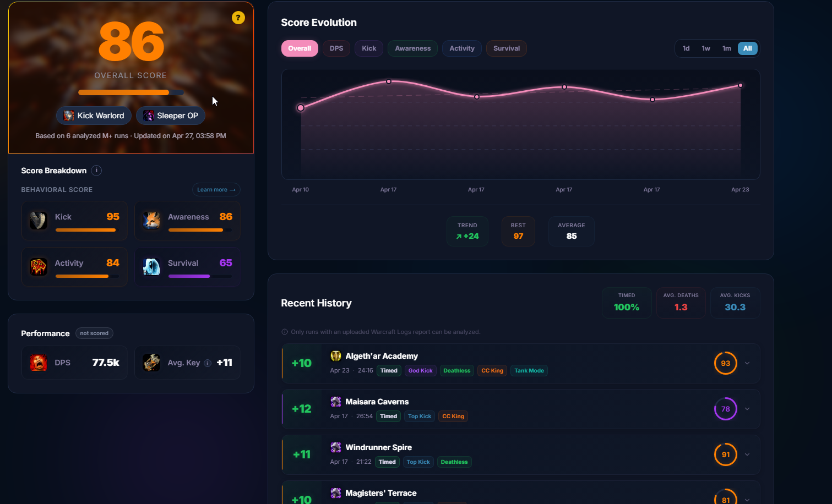Click the Average 85 stat card
This screenshot has width=832, height=504.
(572, 231)
